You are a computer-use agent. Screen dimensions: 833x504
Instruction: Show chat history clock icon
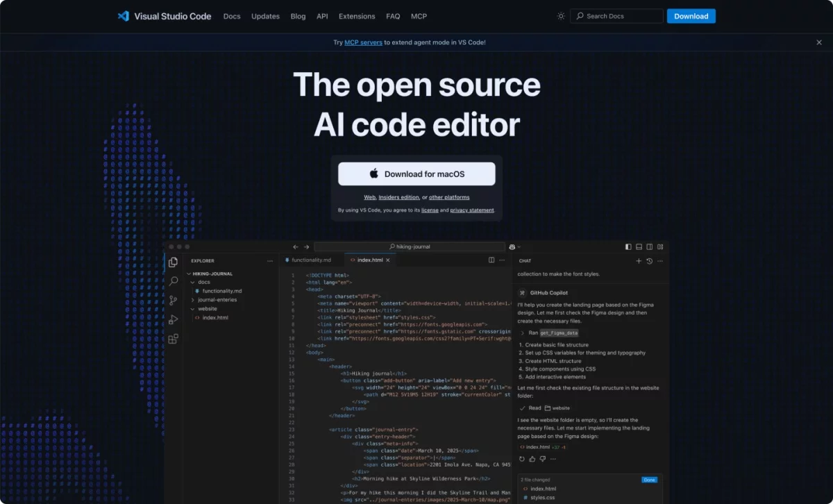click(649, 261)
